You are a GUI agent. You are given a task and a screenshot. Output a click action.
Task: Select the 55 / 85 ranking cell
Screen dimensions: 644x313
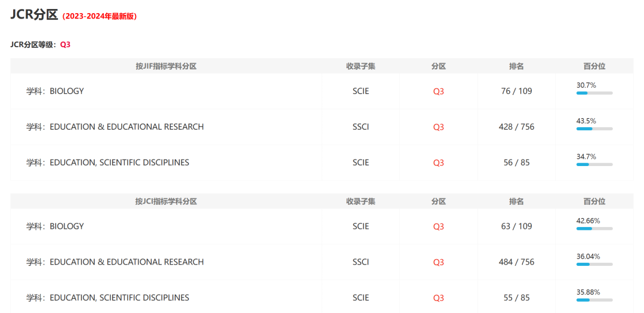[x=516, y=297]
